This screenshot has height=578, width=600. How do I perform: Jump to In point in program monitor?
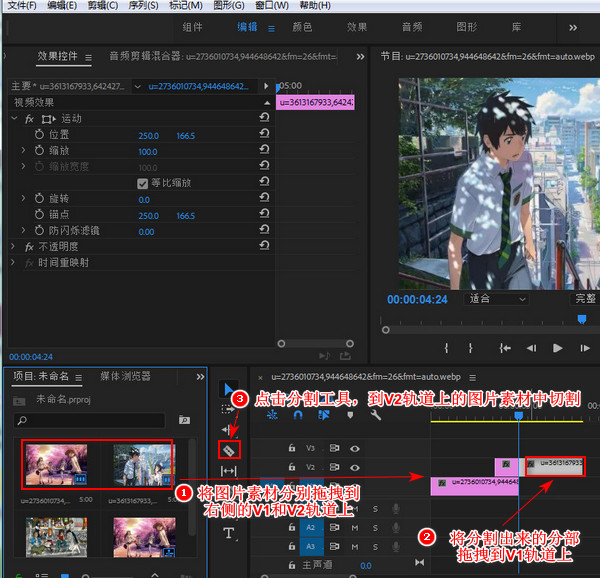[x=505, y=348]
